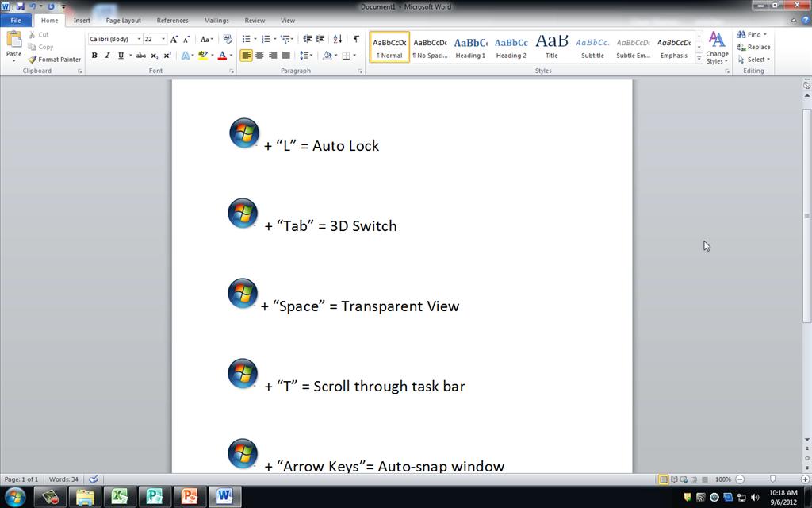Toggle Subscript formatting
The image size is (812, 508).
tap(154, 56)
